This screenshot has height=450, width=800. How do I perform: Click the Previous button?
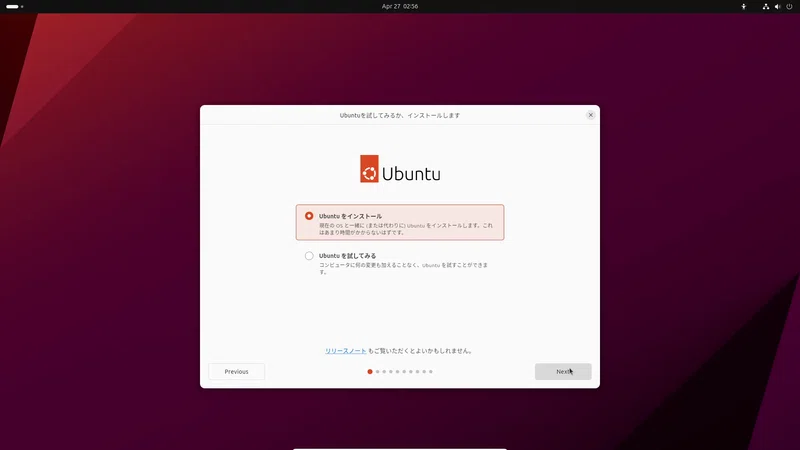(x=236, y=371)
